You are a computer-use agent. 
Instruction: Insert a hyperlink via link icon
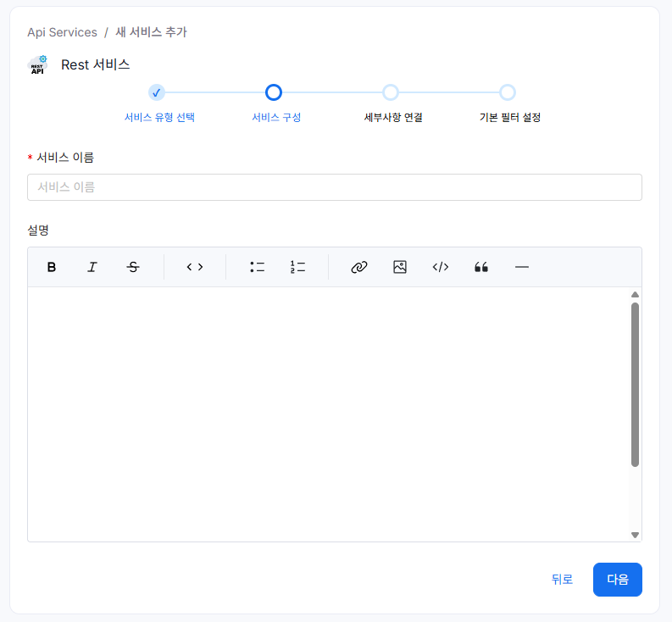tap(359, 267)
